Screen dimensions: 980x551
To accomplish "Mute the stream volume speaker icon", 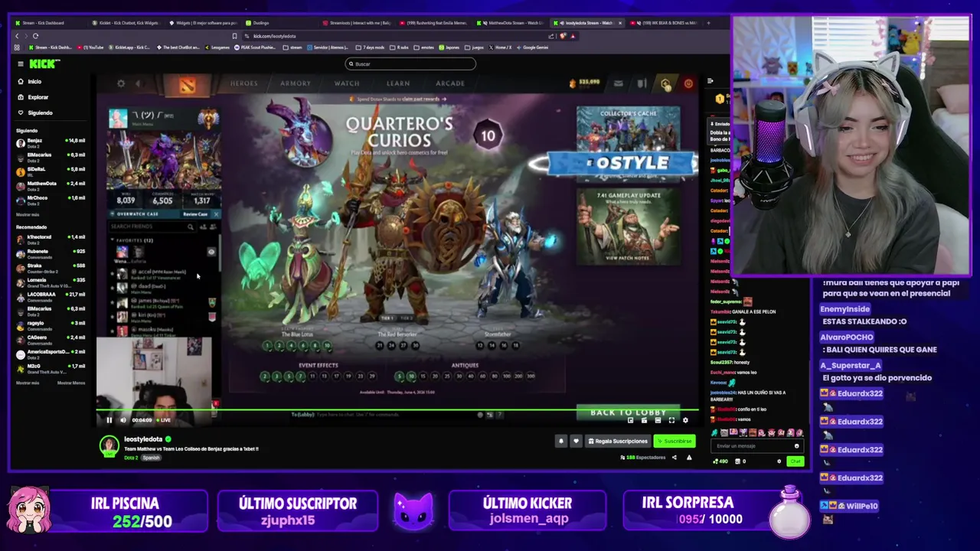I will (122, 419).
